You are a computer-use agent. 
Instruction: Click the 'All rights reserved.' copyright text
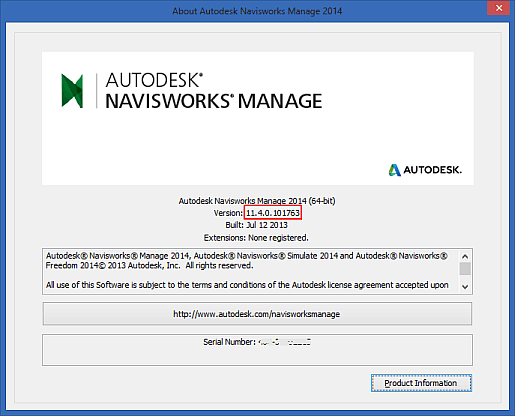(x=219, y=266)
